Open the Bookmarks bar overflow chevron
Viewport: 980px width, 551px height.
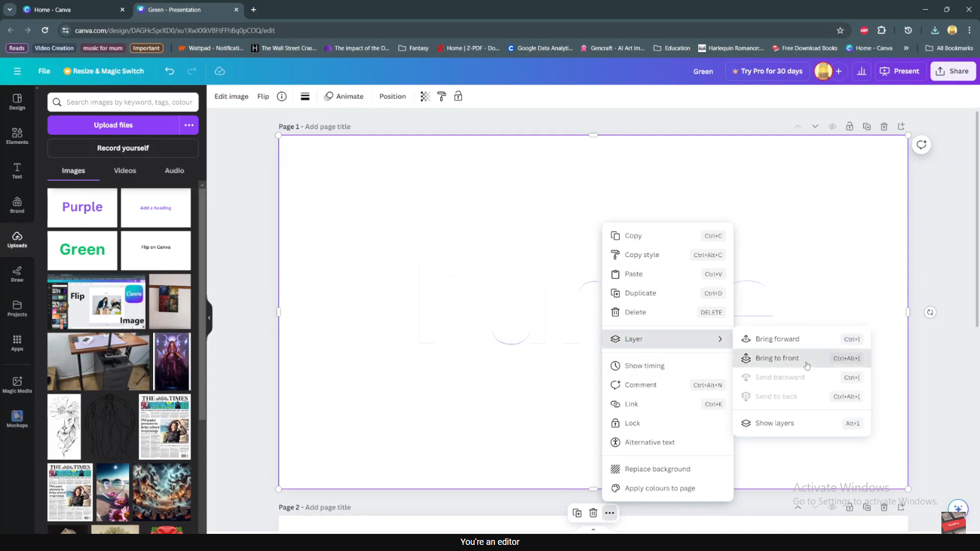coord(906,48)
